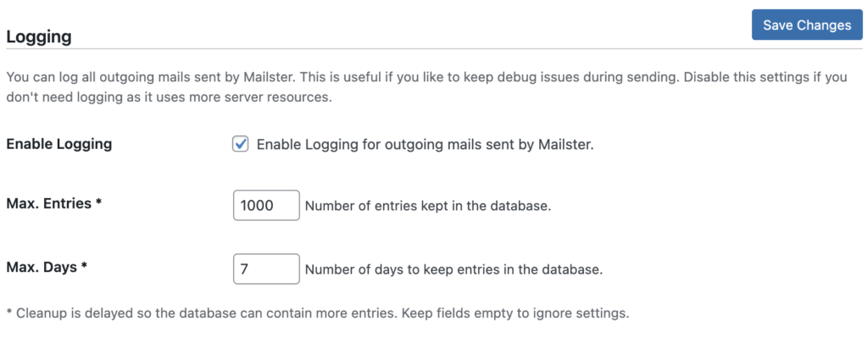Focus the Max. Days input field
The width and height of the screenshot is (868, 349).
pyautogui.click(x=266, y=269)
